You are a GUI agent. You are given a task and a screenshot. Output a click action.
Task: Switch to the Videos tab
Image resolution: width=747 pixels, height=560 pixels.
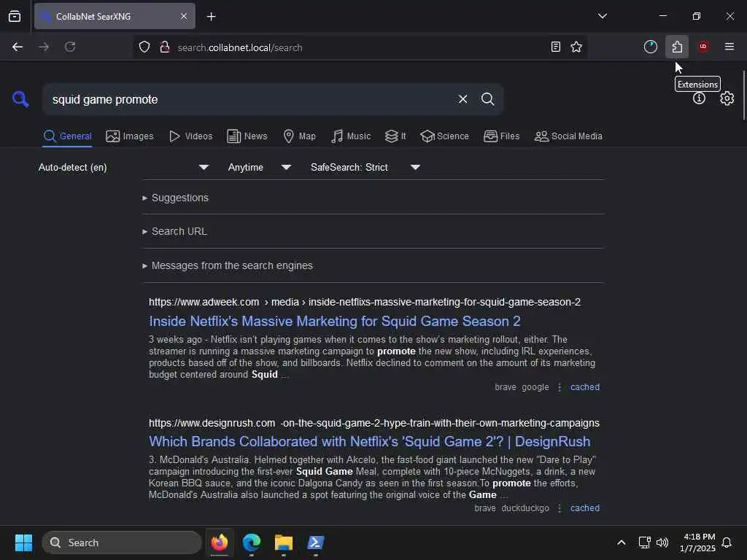point(190,136)
